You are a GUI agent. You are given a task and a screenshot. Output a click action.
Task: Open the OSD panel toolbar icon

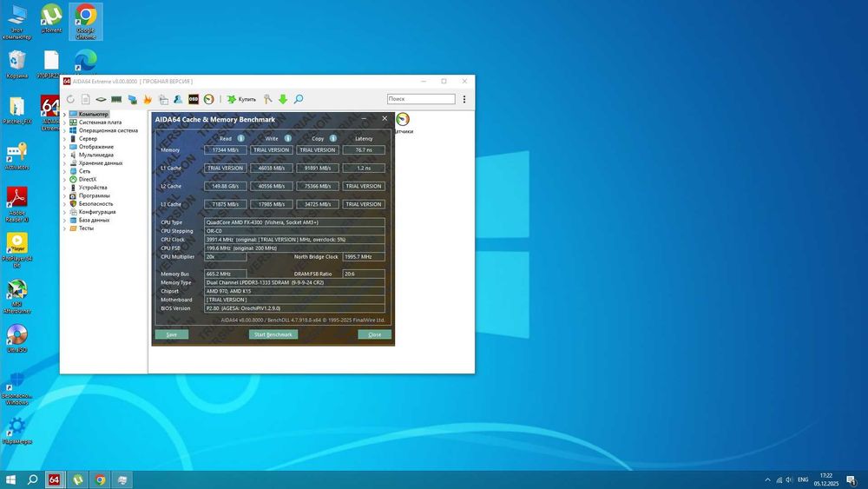point(194,99)
